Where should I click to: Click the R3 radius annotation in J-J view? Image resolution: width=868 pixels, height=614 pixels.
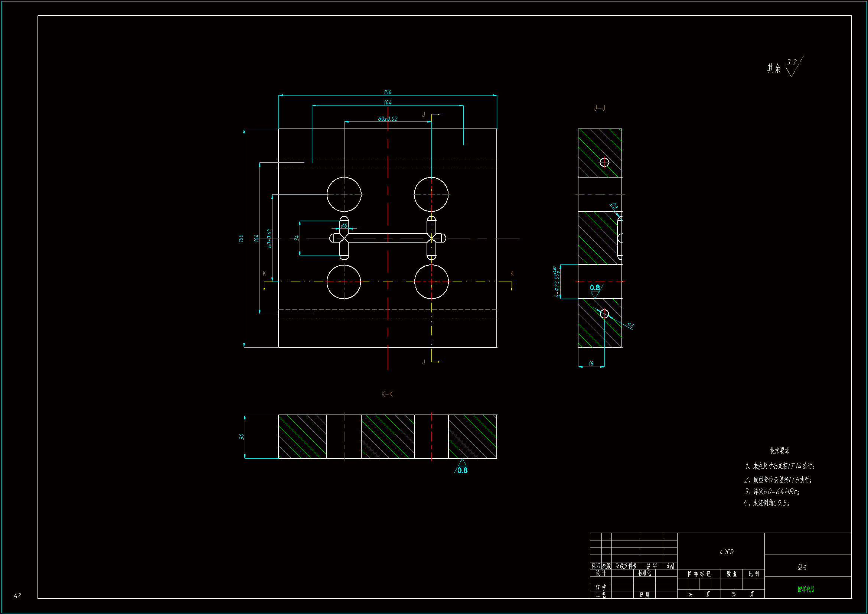614,206
